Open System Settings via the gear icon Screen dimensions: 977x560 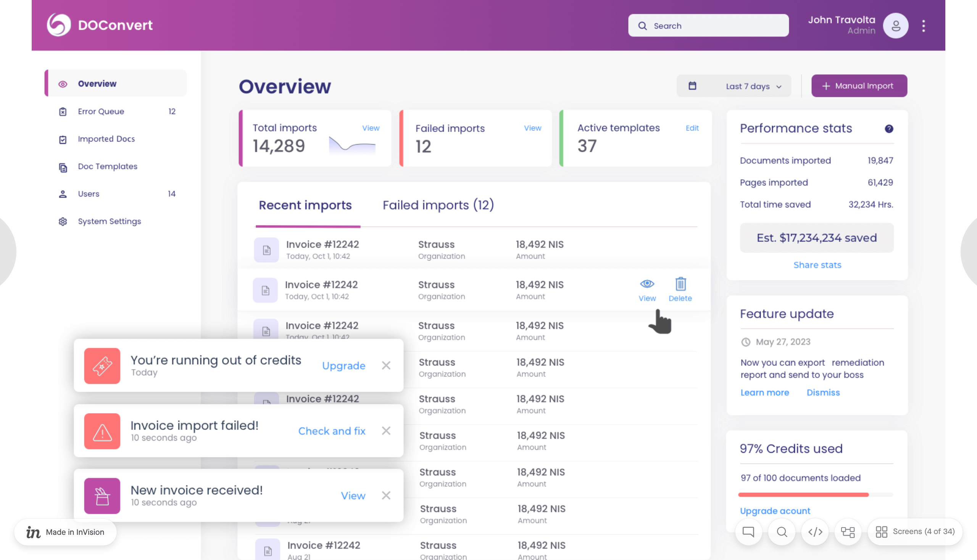coord(63,221)
